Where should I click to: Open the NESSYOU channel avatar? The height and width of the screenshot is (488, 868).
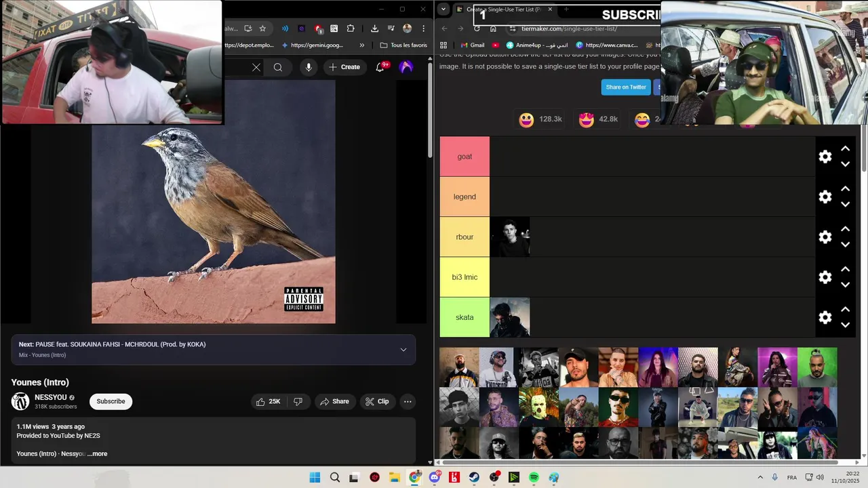[x=20, y=401]
